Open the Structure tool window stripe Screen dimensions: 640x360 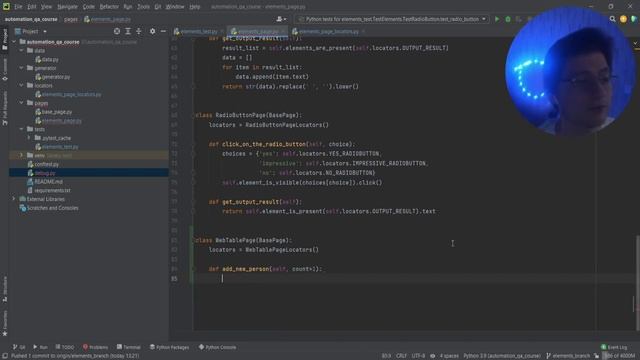(x=4, y=289)
